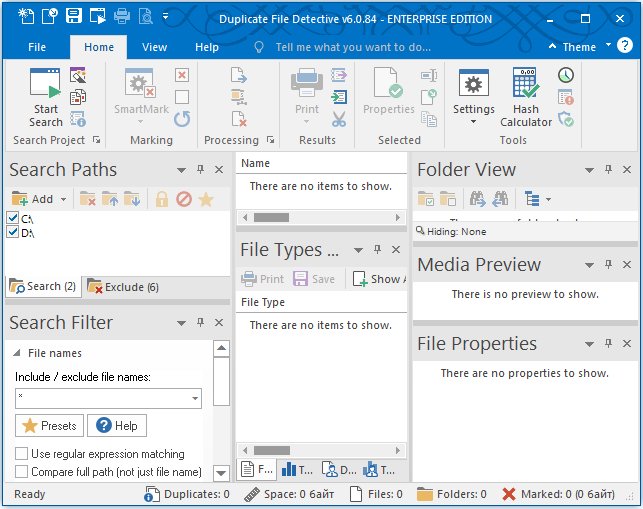Click the Add button in Search Paths
643x509 pixels.
tap(34, 199)
